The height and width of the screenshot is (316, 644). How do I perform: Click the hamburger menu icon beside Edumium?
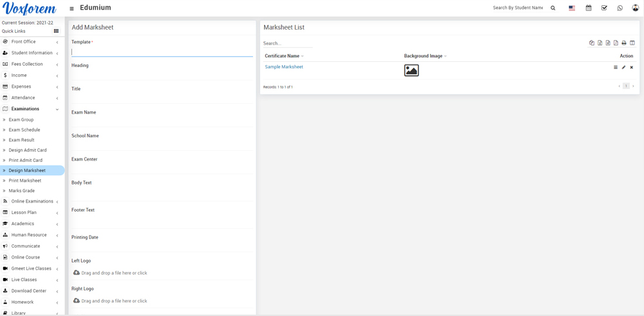71,8
